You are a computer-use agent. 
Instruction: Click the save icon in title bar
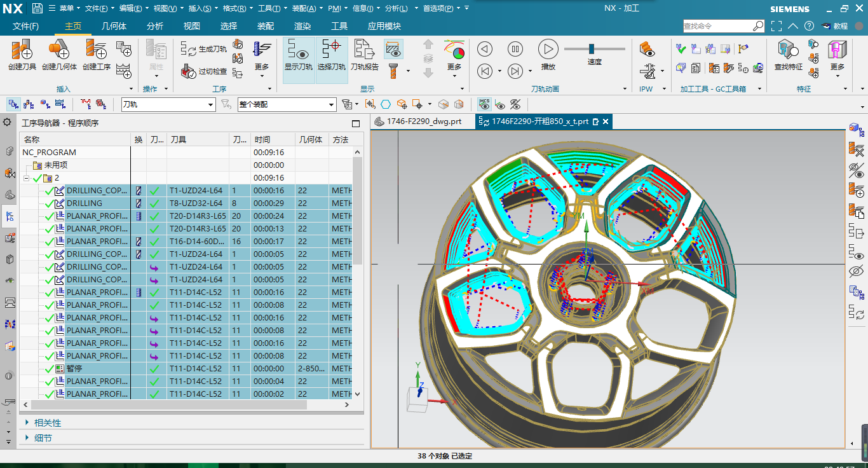37,8
